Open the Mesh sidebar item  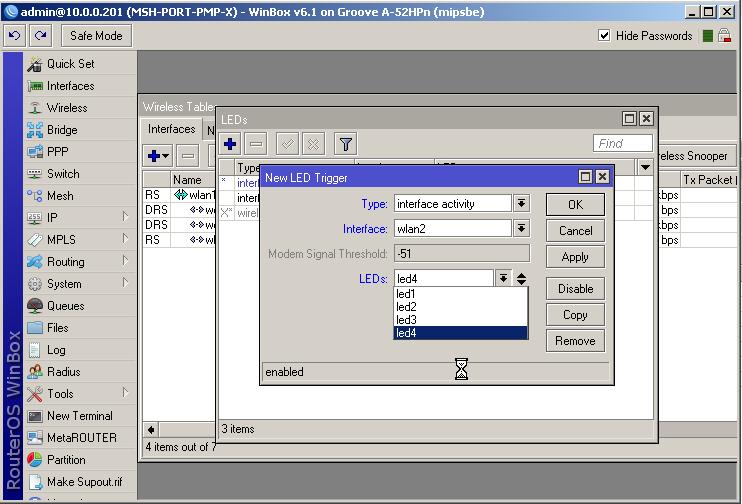click(60, 195)
